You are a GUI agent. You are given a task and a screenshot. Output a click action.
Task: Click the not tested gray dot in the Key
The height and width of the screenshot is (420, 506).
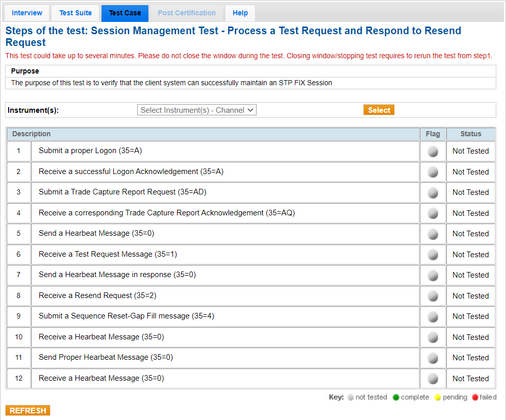coord(350,397)
